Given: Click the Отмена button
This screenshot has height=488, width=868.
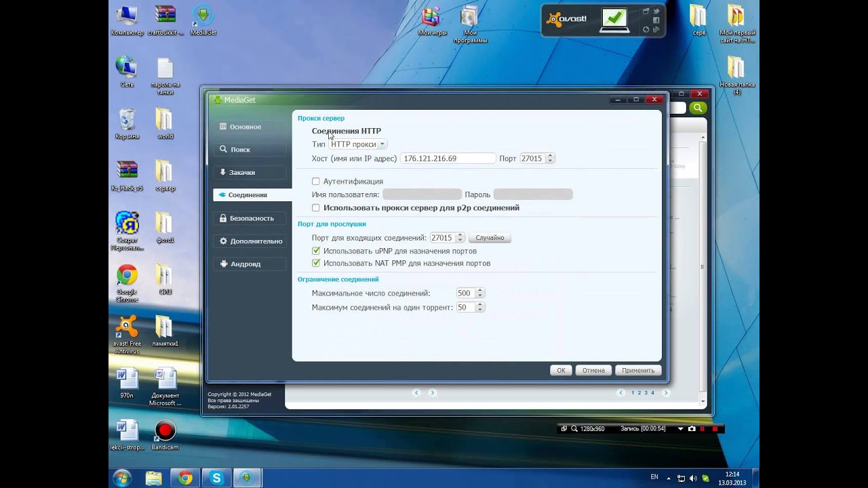Looking at the screenshot, I should [x=593, y=371].
